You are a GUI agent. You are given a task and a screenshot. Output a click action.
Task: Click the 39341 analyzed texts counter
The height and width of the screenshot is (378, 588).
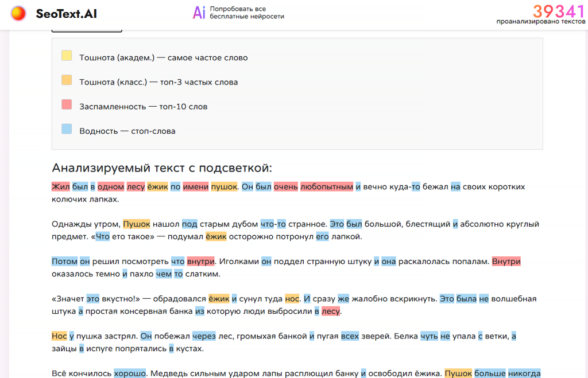pyautogui.click(x=558, y=11)
